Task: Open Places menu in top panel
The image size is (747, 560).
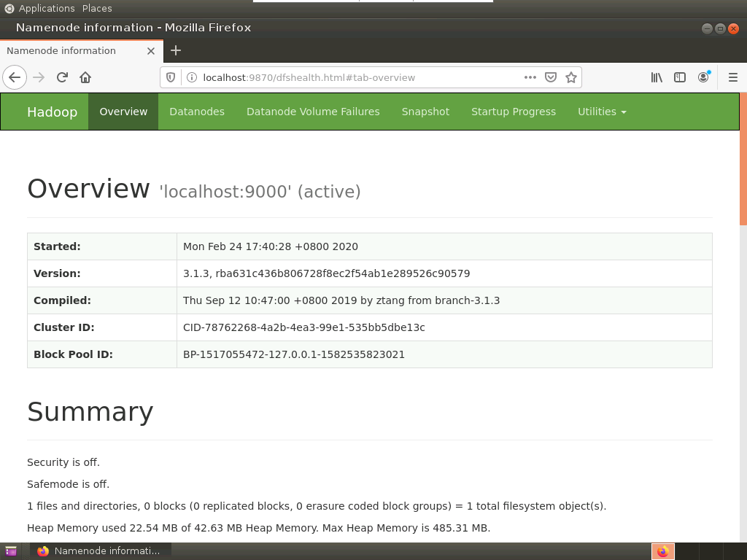Action: (x=97, y=8)
